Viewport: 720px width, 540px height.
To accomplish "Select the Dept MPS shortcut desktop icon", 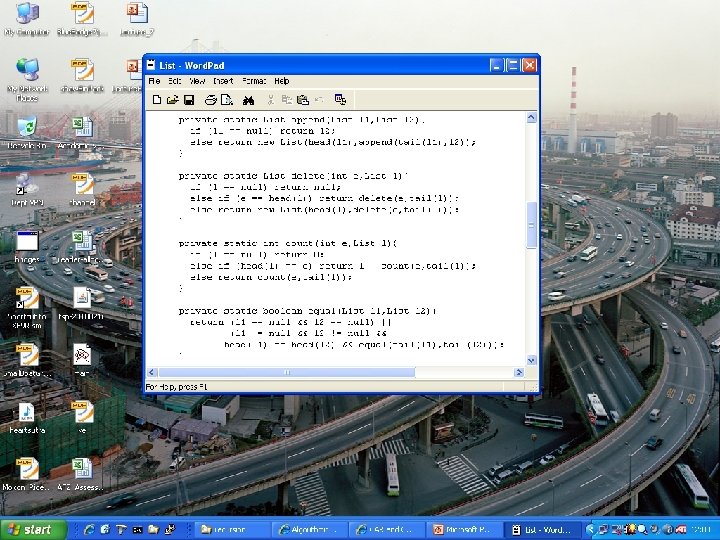I will coord(27,189).
